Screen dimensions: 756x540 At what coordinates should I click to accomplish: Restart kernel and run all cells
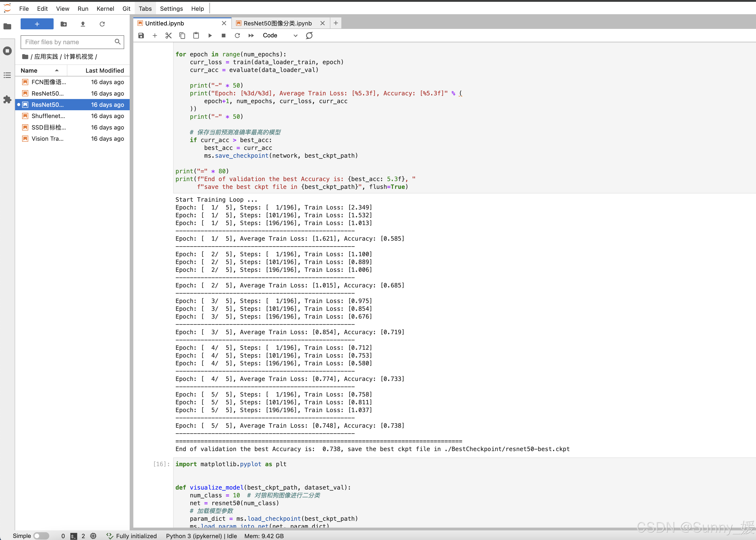pos(251,36)
